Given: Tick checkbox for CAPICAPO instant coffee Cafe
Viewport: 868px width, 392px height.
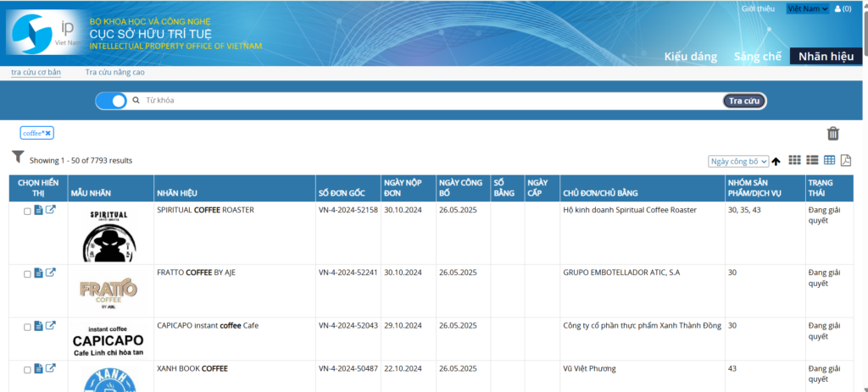Looking at the screenshot, I should 27,328.
